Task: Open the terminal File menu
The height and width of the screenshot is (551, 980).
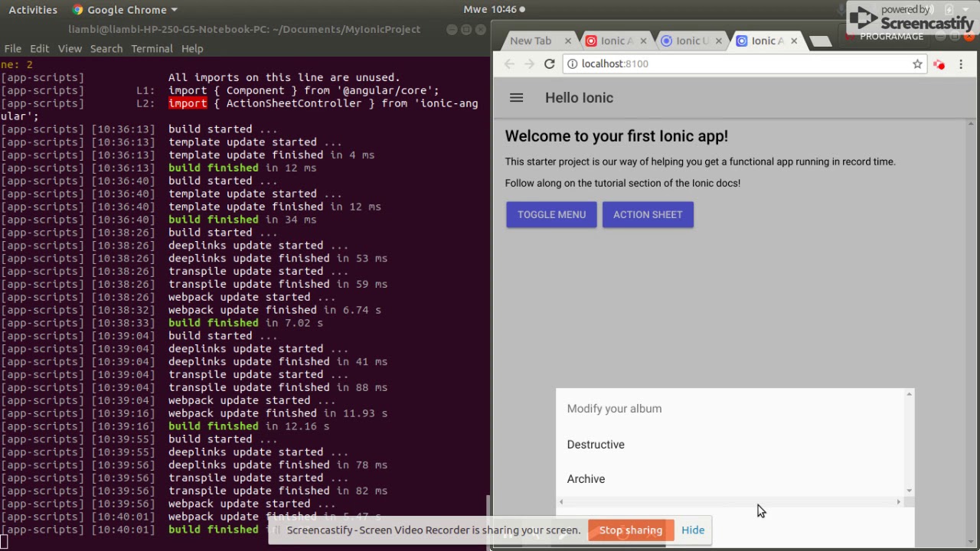Action: (13, 48)
